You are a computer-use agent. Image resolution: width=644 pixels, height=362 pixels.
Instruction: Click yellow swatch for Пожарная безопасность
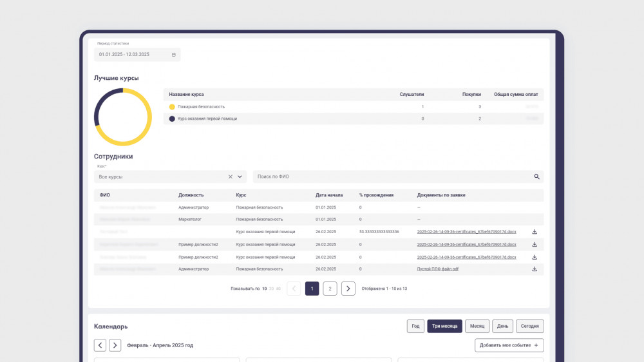pyautogui.click(x=172, y=107)
